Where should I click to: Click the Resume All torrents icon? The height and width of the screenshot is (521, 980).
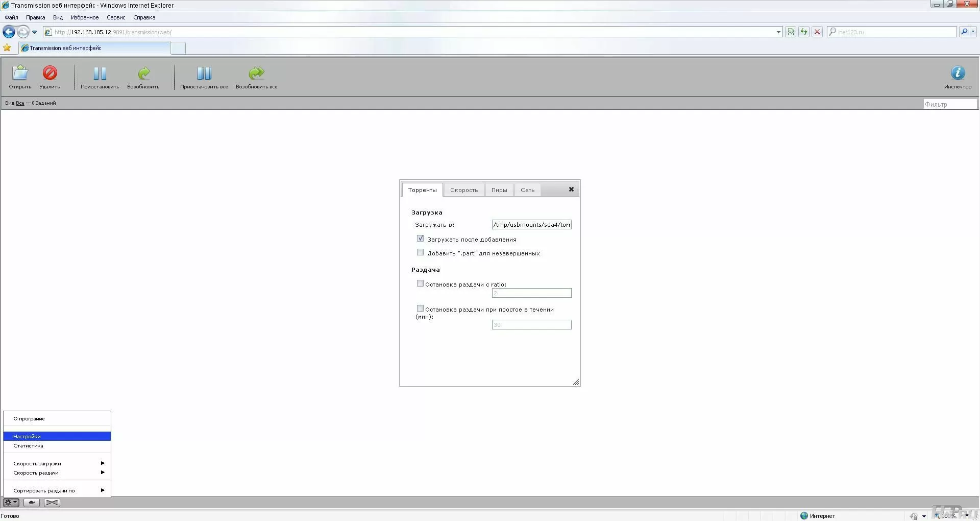256,74
